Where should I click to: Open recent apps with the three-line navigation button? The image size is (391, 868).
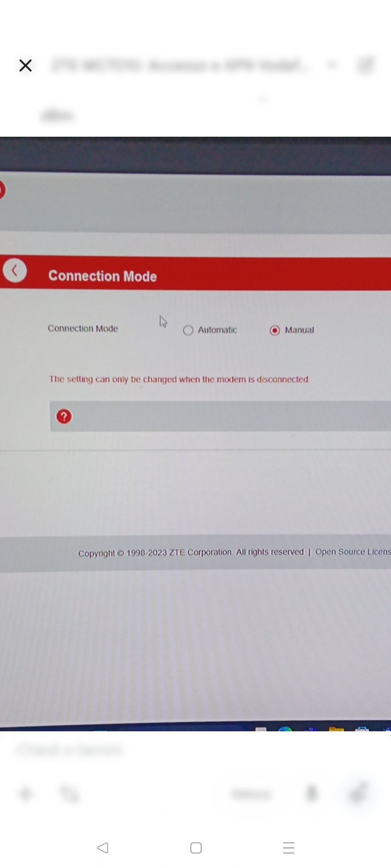coord(289,848)
